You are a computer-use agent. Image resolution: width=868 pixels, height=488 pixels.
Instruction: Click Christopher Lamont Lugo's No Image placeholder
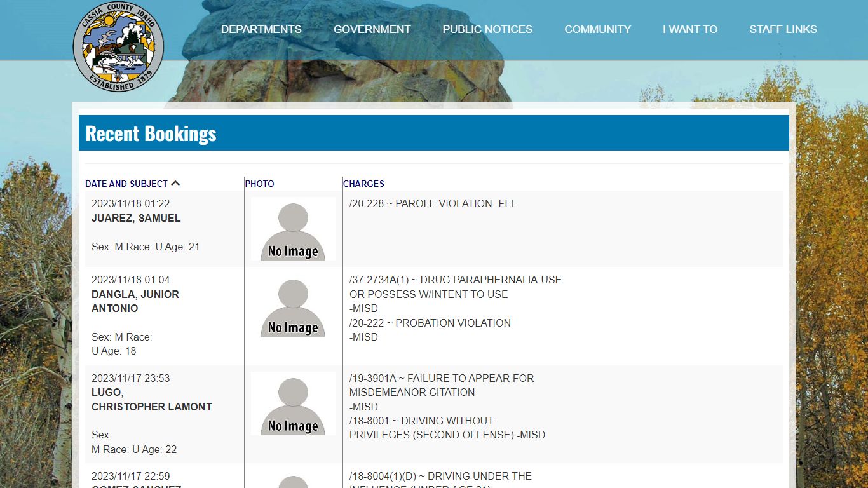(x=293, y=403)
